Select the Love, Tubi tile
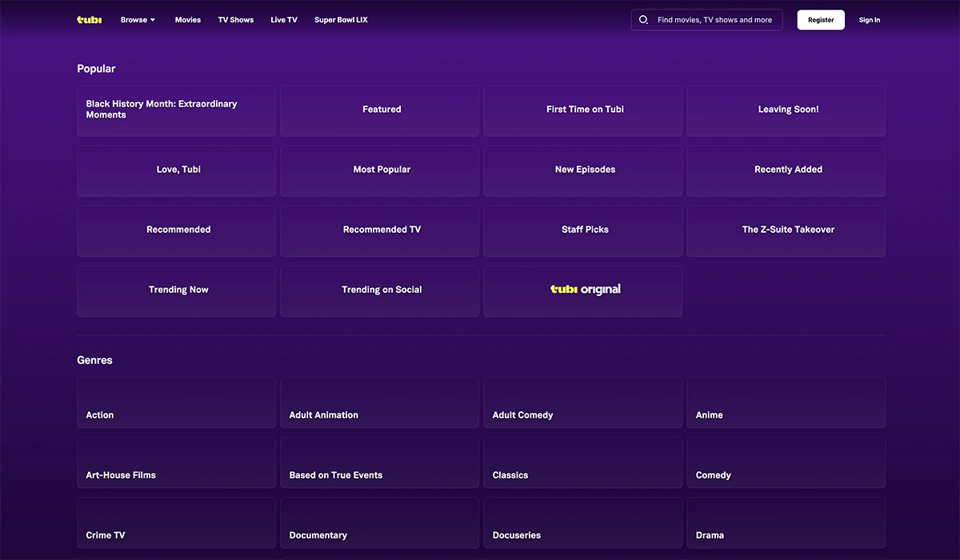Screen dimensions: 960x560 coord(177,171)
